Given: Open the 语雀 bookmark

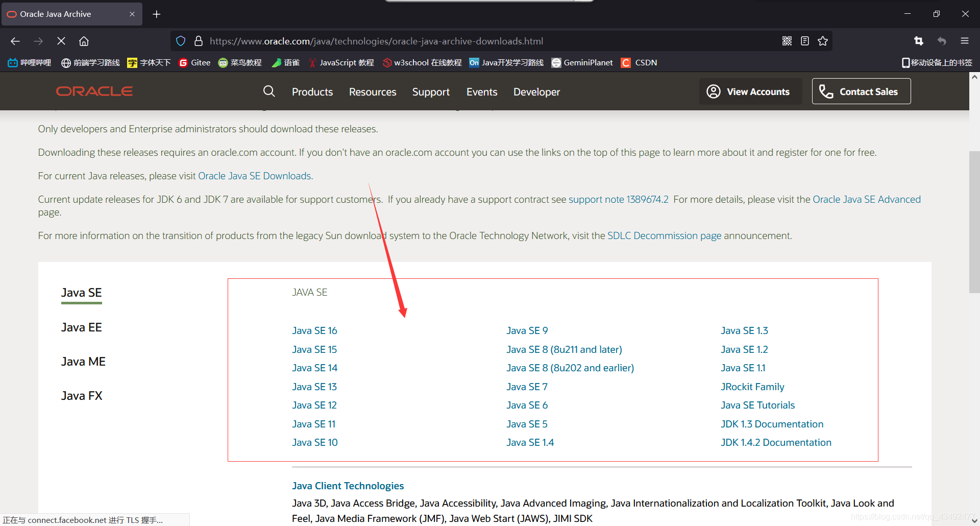Looking at the screenshot, I should [x=286, y=62].
